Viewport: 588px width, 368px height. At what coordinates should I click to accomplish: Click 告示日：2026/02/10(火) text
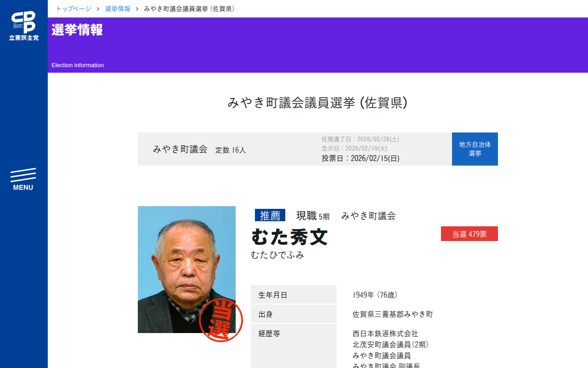[x=355, y=149]
